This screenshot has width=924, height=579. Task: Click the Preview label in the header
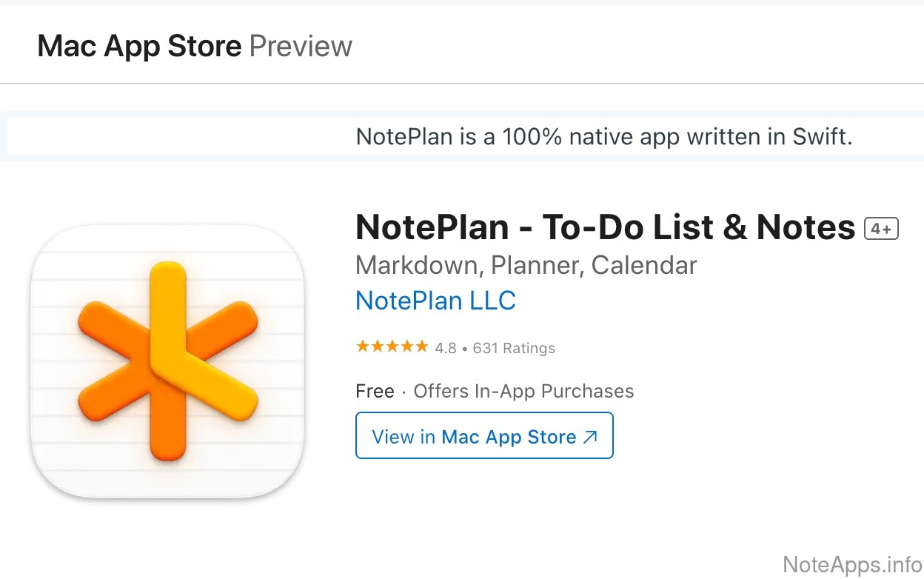[301, 46]
